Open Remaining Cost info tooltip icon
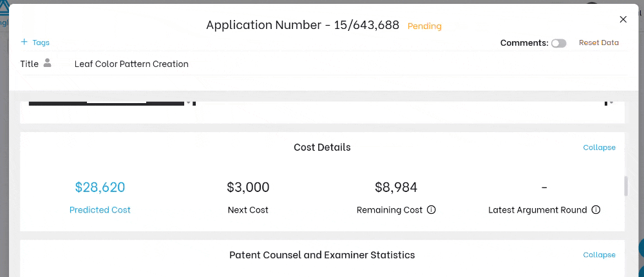The image size is (644, 277). [x=431, y=210]
